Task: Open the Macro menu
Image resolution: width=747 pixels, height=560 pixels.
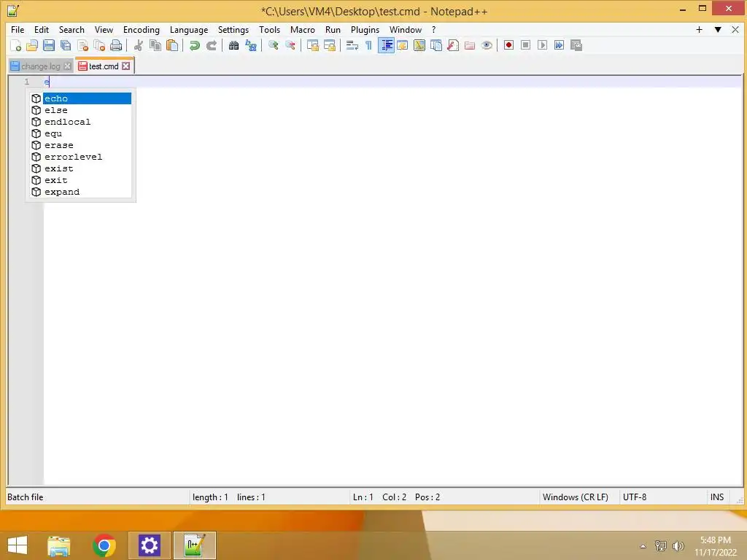Action: tap(303, 29)
